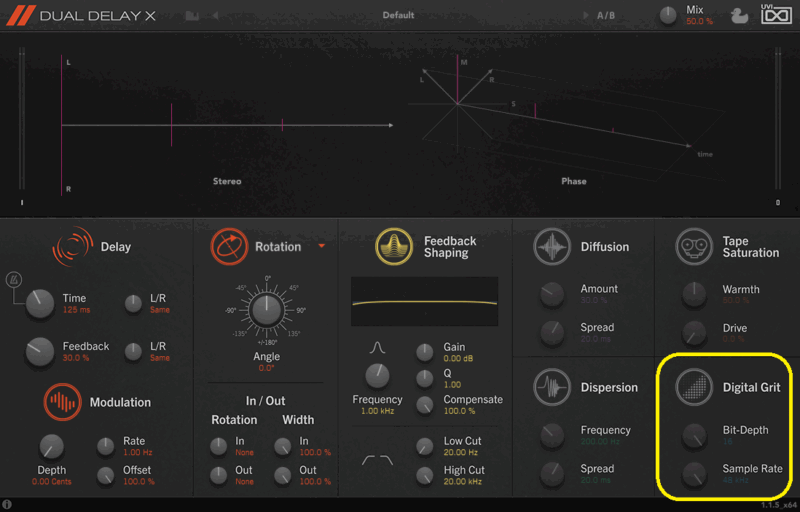Click the duck icon in header
Viewport: 800px width, 512px height.
739,16
